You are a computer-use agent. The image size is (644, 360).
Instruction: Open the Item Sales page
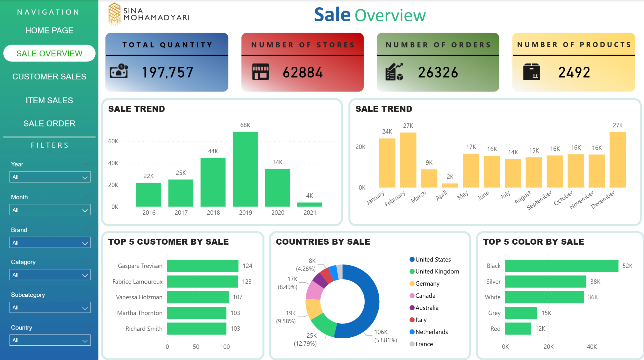pyautogui.click(x=49, y=100)
